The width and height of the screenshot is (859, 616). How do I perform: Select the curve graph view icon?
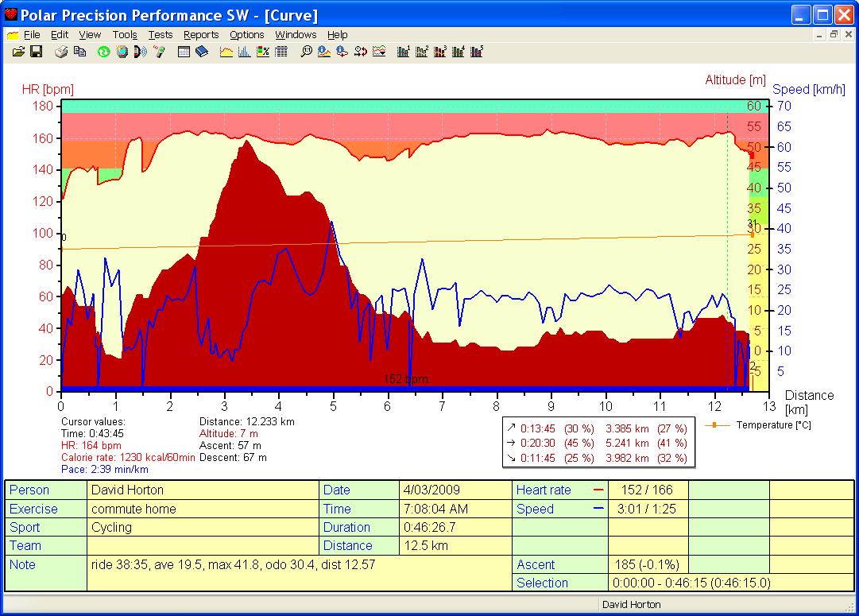click(x=226, y=52)
